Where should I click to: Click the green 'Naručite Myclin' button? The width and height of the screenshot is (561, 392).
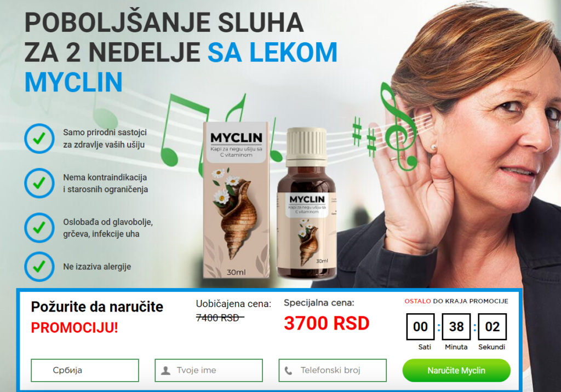(456, 370)
